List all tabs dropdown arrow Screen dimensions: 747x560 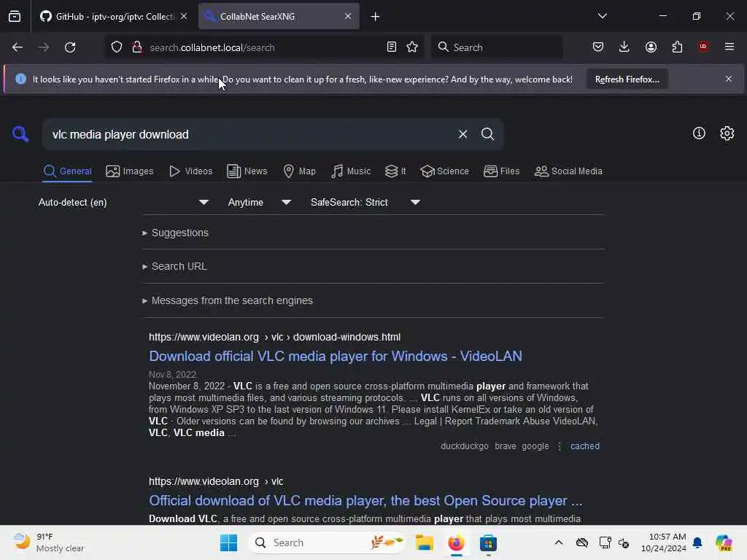[x=602, y=16]
